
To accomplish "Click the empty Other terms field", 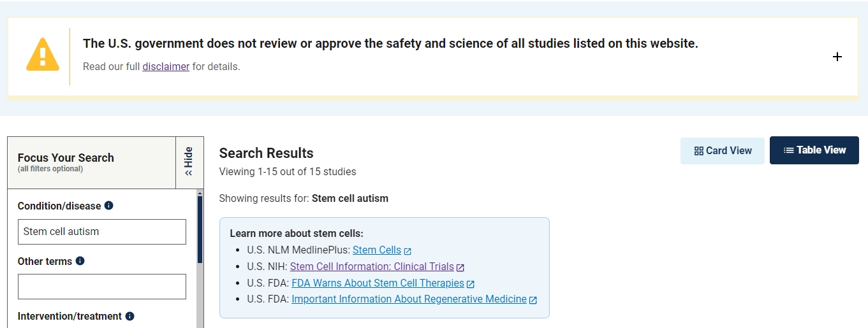I will pyautogui.click(x=102, y=287).
